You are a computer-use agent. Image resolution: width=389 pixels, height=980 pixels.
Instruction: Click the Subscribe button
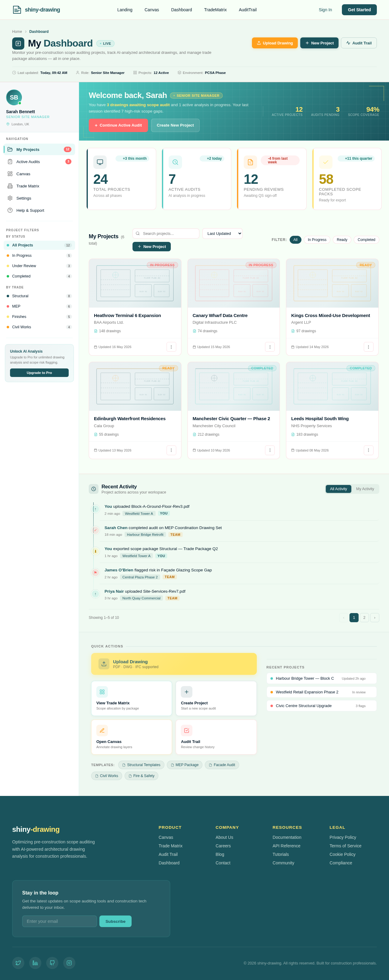(115, 921)
